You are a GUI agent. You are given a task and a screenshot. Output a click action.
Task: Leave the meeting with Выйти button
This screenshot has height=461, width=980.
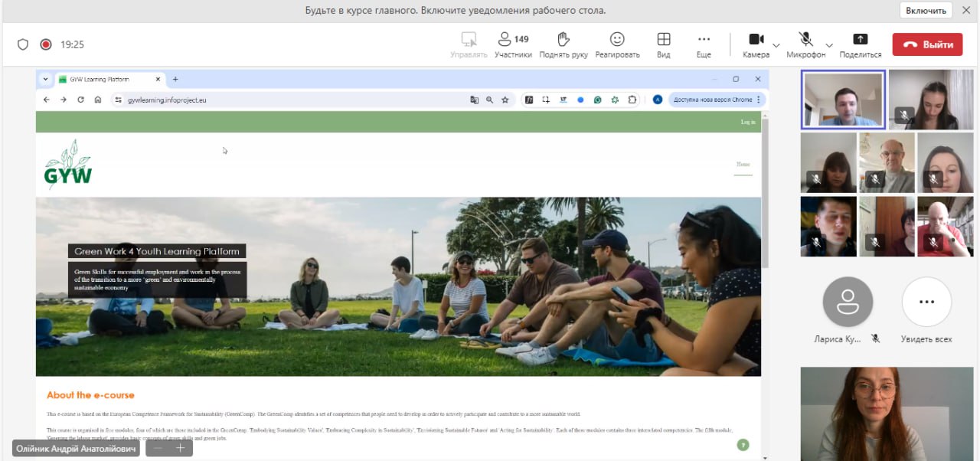pos(927,44)
